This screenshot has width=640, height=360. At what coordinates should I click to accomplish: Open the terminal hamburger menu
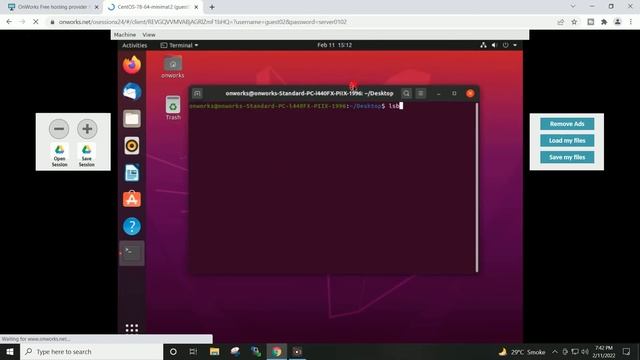pos(420,93)
